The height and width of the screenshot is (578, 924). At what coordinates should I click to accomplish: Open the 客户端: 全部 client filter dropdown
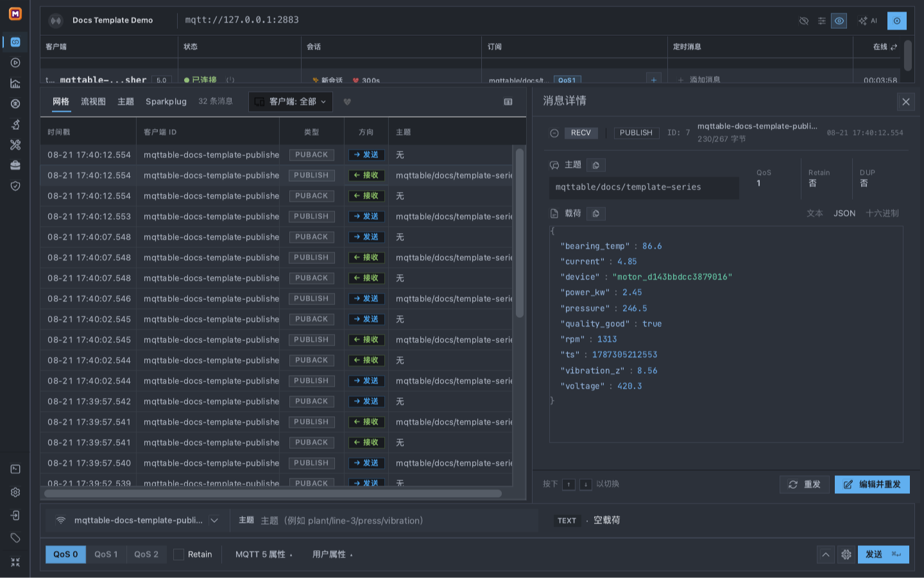coord(291,101)
